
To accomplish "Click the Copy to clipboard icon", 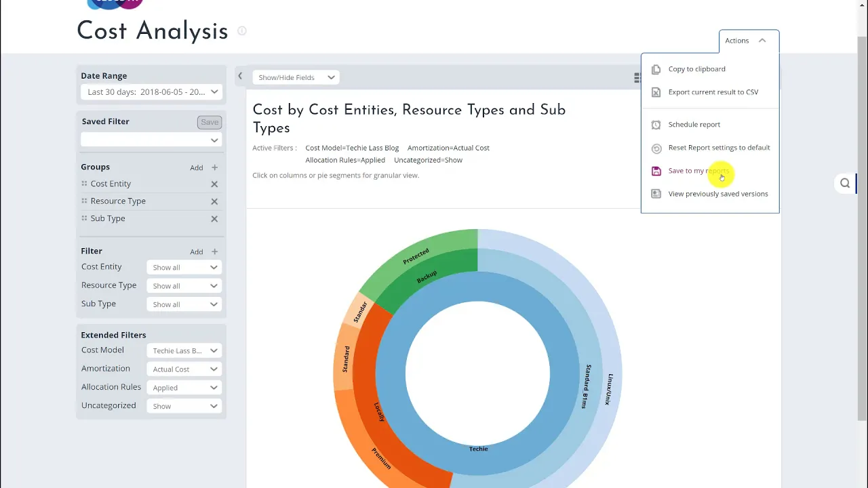I will pyautogui.click(x=656, y=69).
